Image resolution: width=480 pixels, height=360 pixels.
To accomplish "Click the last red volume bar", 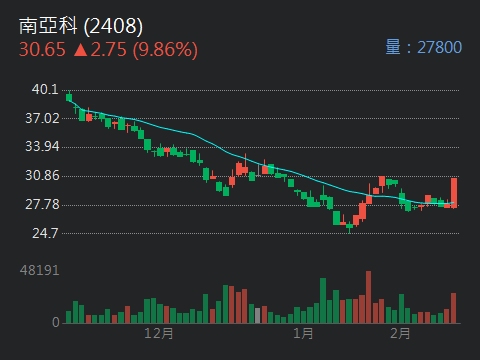I will pos(454,308).
